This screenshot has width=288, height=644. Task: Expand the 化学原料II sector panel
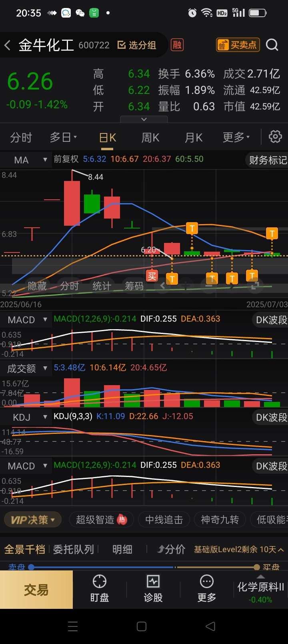(260, 590)
